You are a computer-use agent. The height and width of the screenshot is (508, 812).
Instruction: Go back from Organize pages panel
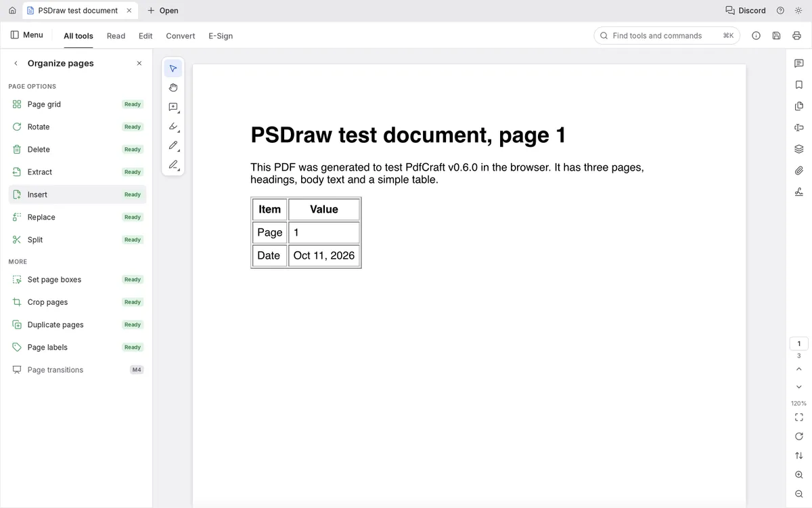(x=16, y=63)
